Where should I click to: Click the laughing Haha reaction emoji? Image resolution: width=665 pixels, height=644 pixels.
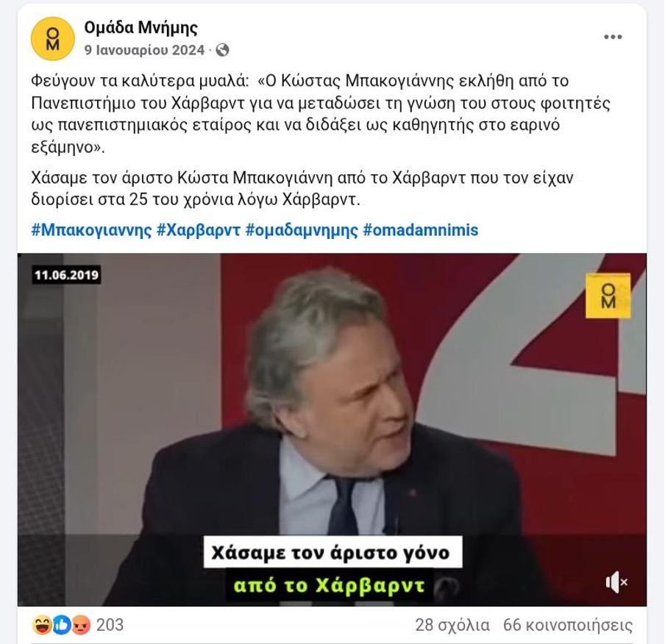point(42,625)
